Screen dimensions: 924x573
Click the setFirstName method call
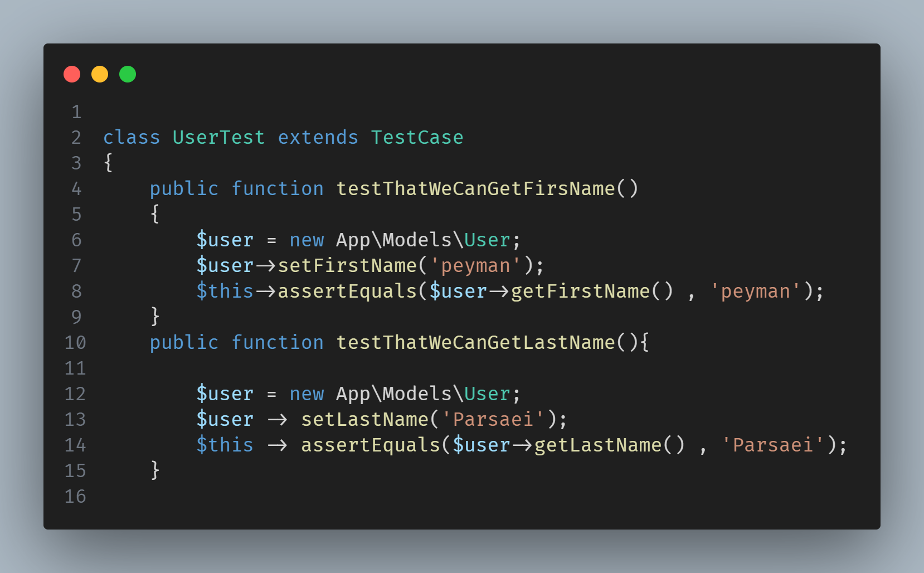(347, 266)
